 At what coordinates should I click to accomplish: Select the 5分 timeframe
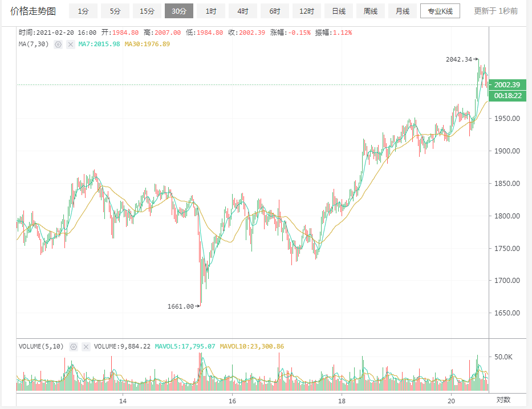tap(115, 11)
